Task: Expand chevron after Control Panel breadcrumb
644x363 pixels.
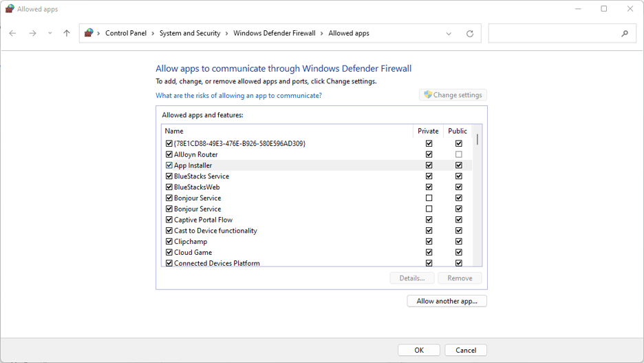Action: (153, 33)
